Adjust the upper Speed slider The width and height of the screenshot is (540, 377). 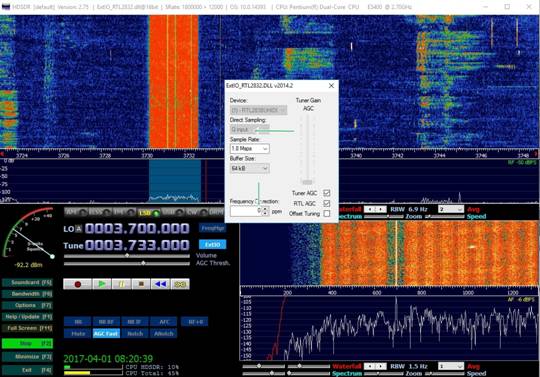[x=445, y=217]
